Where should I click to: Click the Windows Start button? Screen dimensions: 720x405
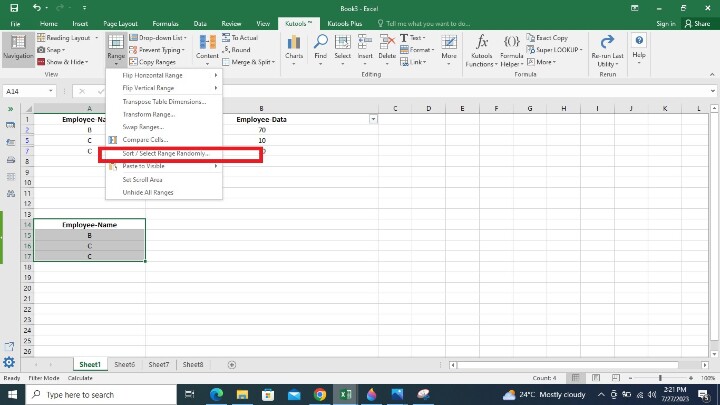click(x=12, y=394)
